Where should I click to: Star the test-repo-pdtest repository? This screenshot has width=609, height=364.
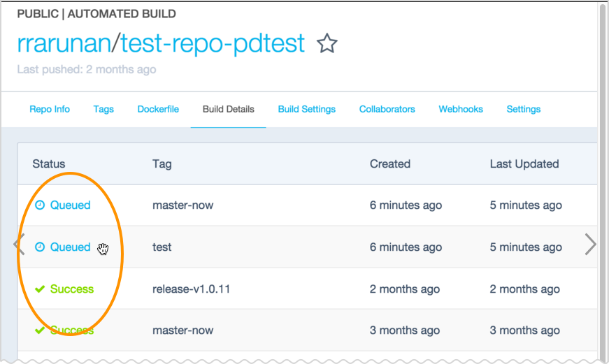[327, 44]
